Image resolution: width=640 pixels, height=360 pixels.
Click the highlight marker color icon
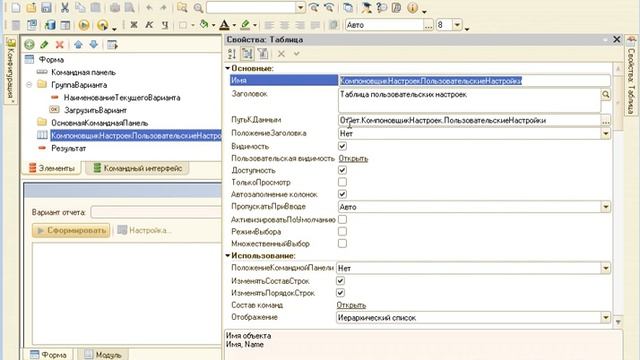245,25
